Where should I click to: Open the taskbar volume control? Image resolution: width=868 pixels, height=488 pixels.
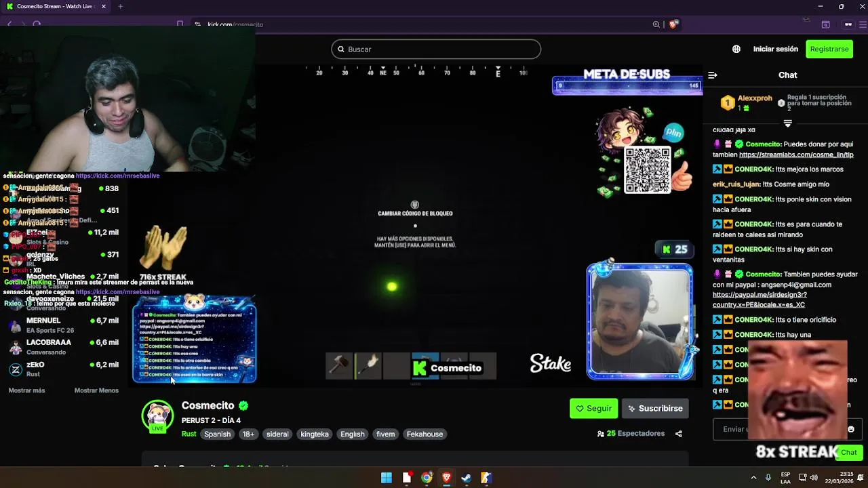814,477
